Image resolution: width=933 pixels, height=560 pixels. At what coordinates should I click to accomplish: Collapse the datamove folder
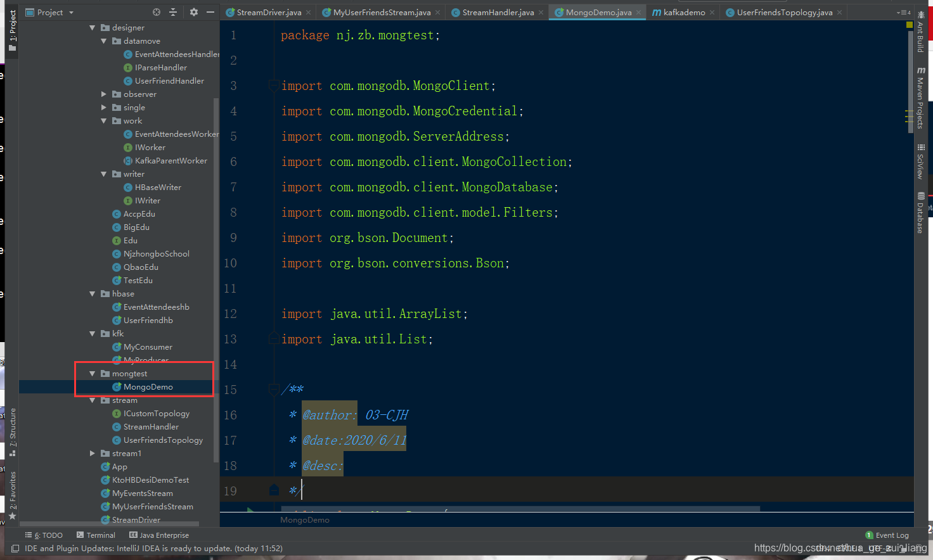[x=104, y=41]
